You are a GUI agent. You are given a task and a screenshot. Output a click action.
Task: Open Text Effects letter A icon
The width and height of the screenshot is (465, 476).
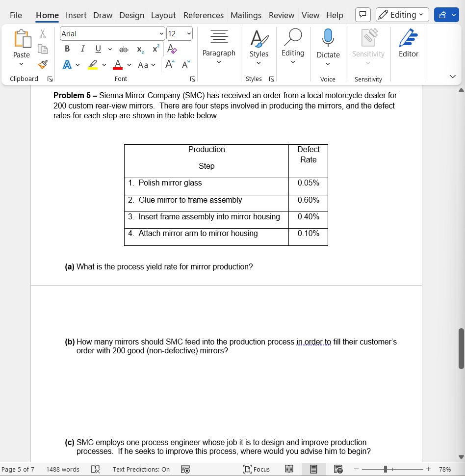coord(67,65)
